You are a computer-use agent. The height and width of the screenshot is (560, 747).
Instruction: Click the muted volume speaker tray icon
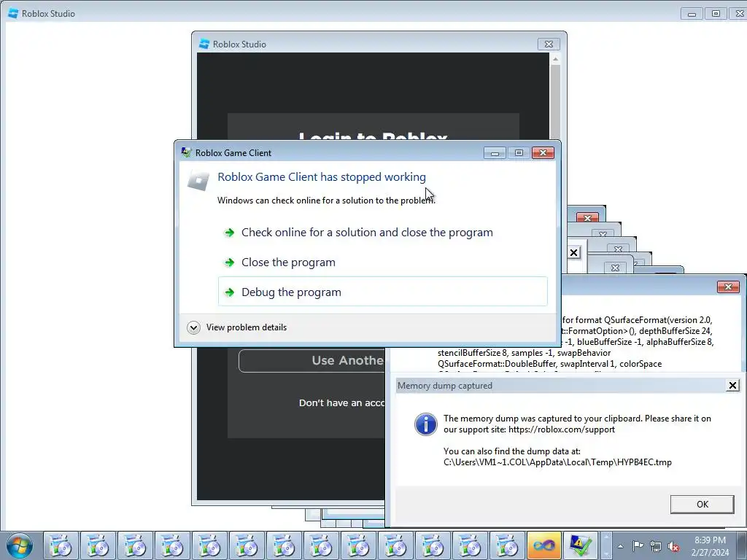(673, 546)
